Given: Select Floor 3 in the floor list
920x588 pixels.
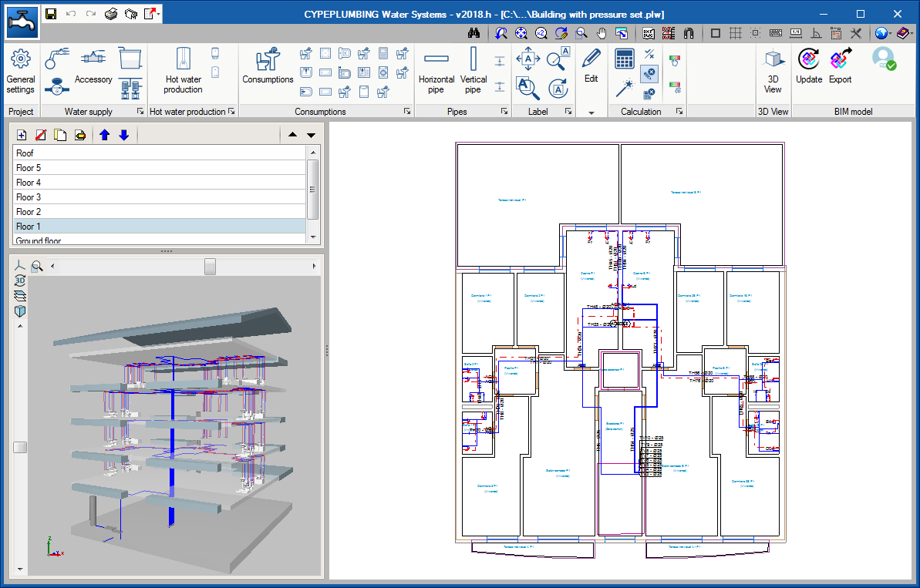Looking at the screenshot, I should (159, 197).
